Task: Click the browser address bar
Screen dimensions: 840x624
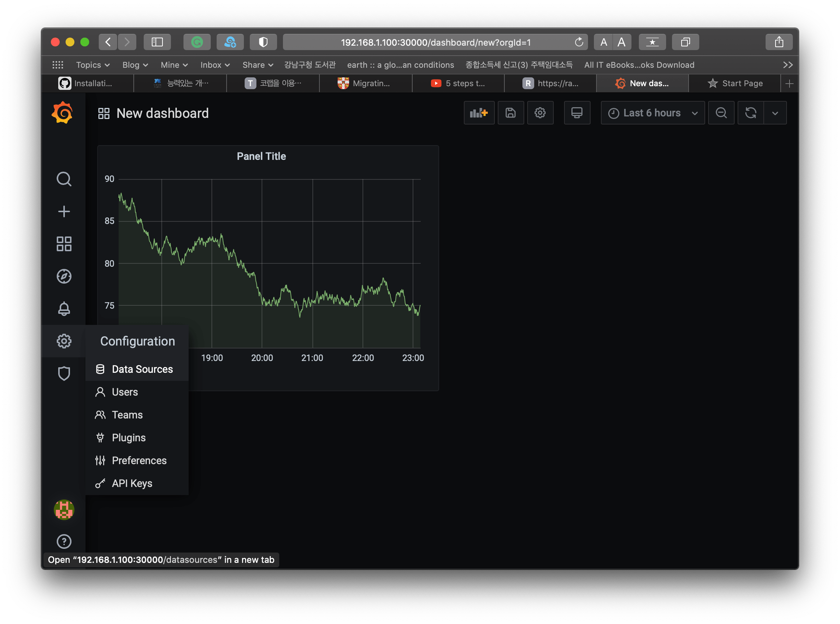Action: click(435, 42)
